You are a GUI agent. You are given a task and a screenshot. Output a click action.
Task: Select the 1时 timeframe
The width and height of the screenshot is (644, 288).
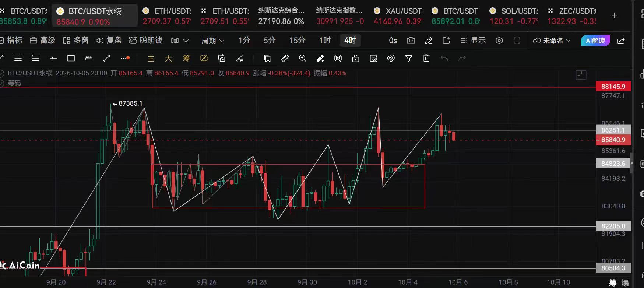pos(325,41)
